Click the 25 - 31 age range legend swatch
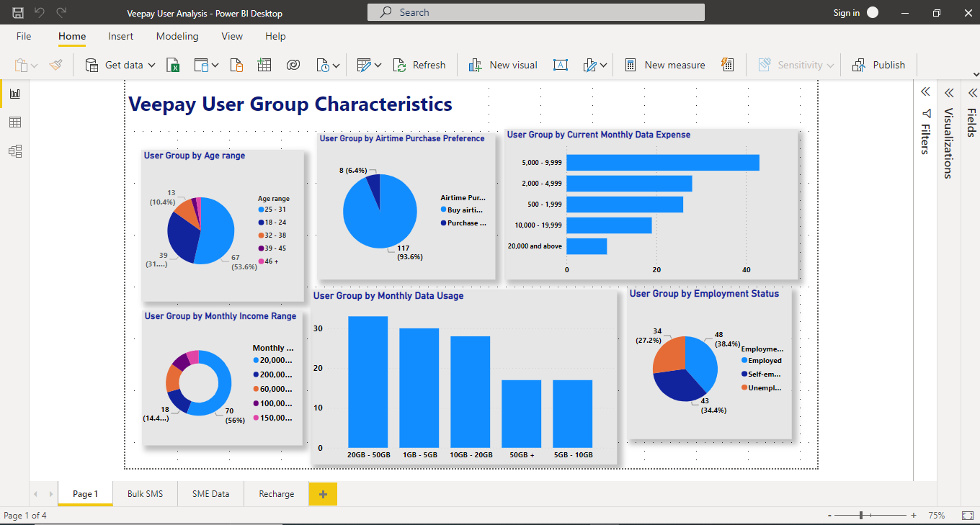980x525 pixels. click(x=260, y=209)
